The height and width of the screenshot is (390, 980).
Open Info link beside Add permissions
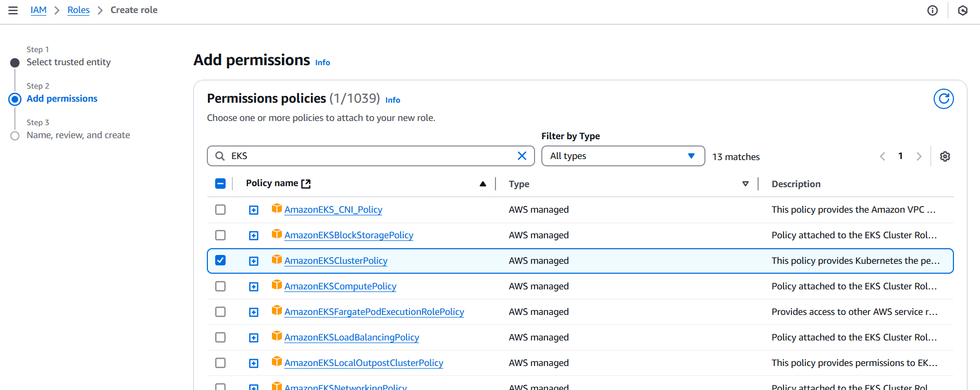pyautogui.click(x=322, y=63)
